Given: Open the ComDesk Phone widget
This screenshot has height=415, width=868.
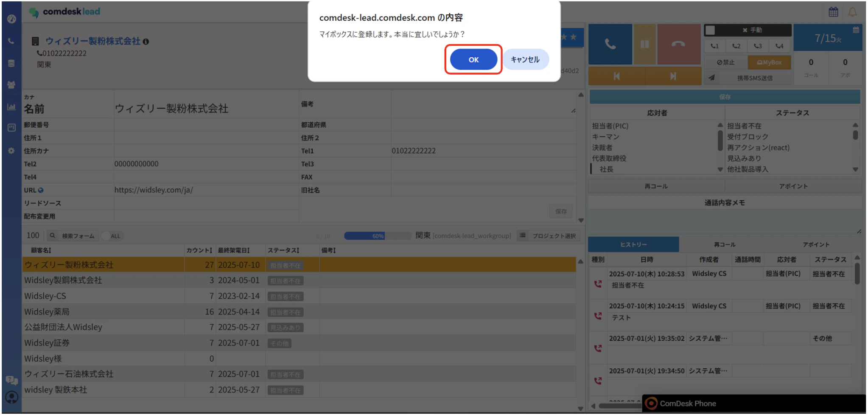Looking at the screenshot, I should click(x=753, y=403).
